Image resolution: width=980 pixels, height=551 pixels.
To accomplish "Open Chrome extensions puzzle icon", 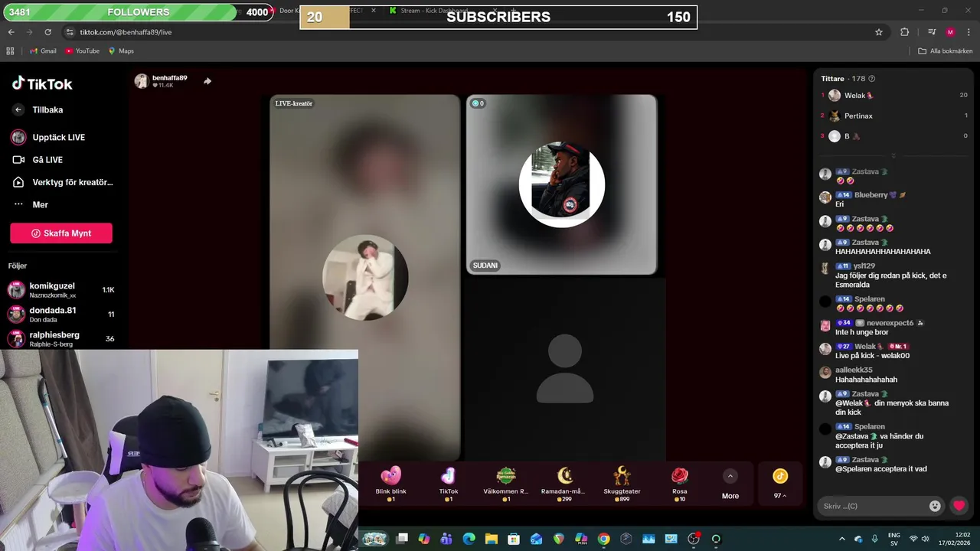I will (x=904, y=32).
